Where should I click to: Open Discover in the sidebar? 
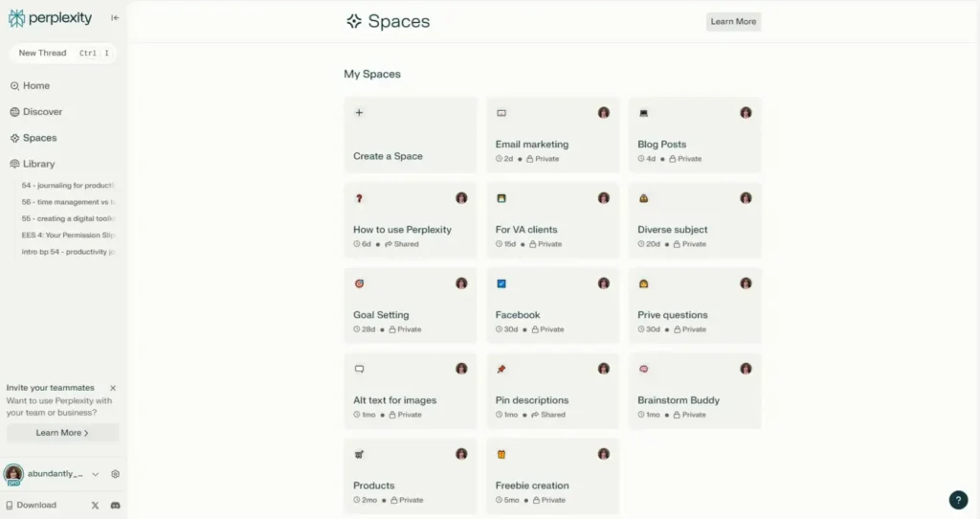[36, 112]
